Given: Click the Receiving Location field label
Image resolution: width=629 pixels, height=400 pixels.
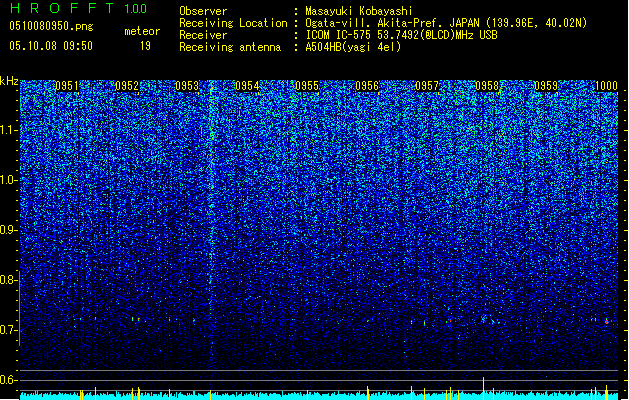Looking at the screenshot, I should pyautogui.click(x=233, y=23).
